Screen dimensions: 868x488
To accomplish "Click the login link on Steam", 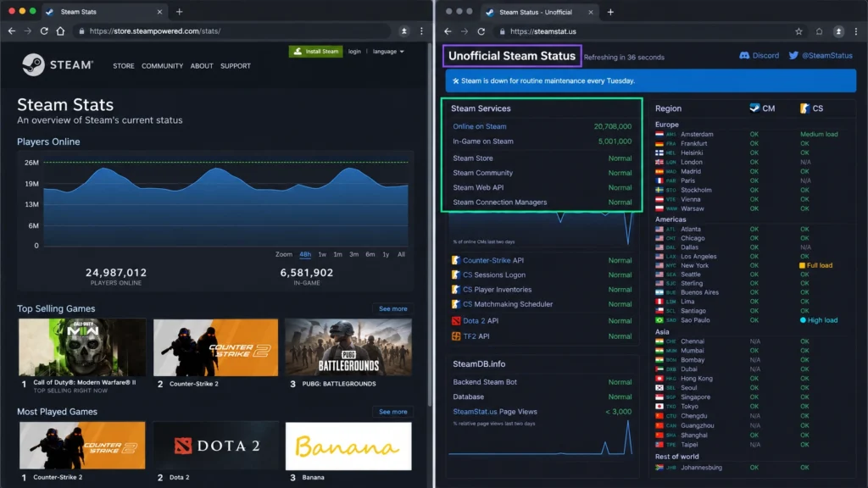I will pos(354,52).
